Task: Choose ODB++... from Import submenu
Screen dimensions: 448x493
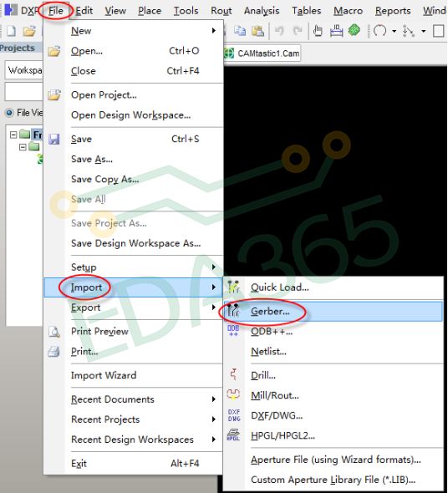Action: 333,331
